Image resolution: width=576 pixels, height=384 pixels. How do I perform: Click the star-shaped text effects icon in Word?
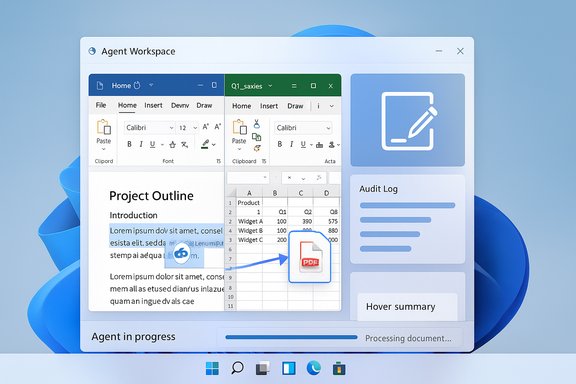point(172,144)
